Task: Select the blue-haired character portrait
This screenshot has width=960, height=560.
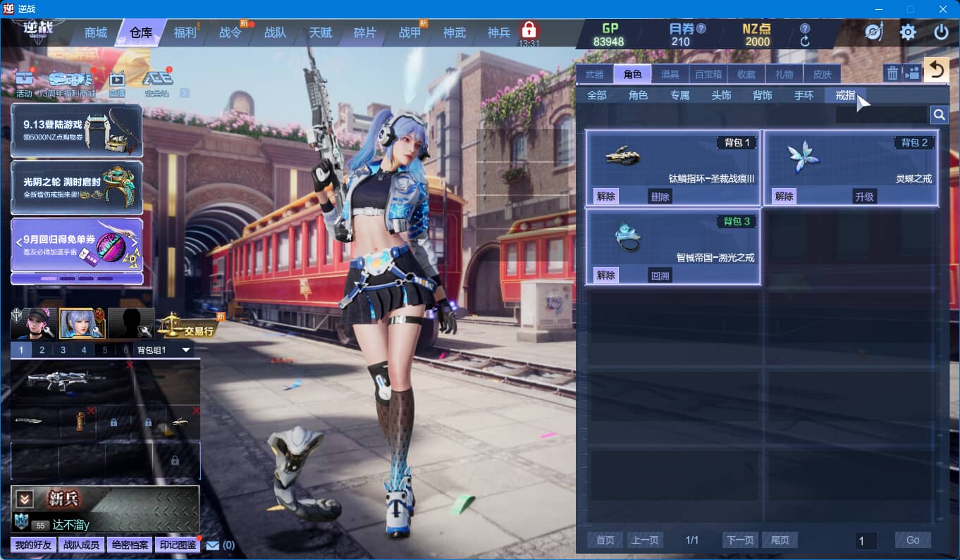Action: pyautogui.click(x=82, y=323)
